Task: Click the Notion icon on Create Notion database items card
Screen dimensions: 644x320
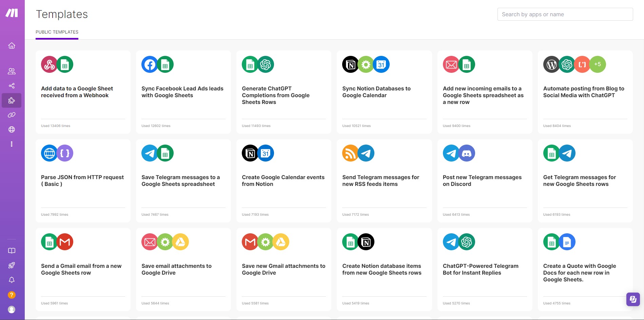Action: pos(366,242)
